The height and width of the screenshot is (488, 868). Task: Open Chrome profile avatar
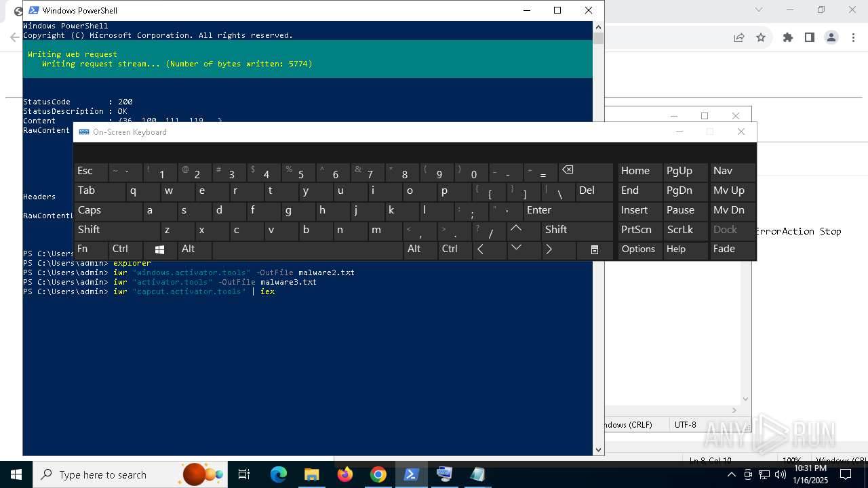coord(831,37)
